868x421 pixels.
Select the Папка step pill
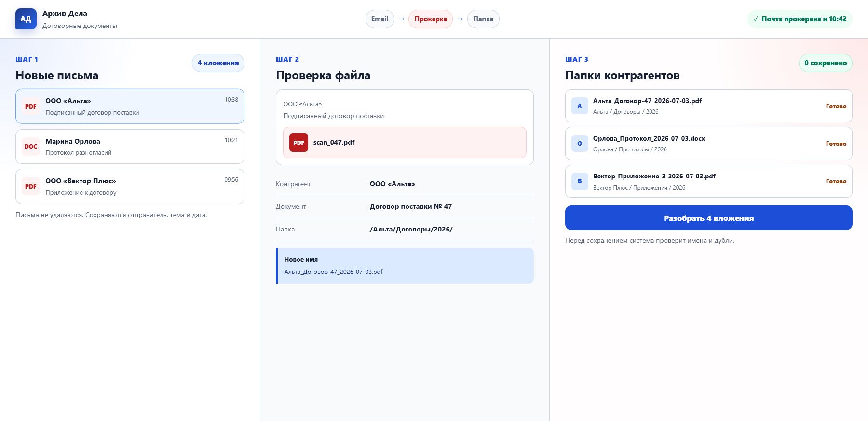click(x=483, y=19)
